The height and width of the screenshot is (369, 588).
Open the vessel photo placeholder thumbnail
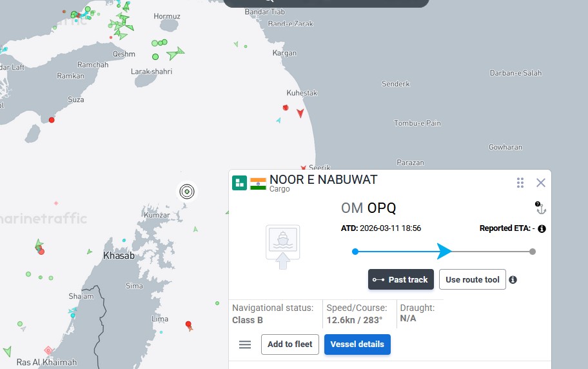point(283,246)
